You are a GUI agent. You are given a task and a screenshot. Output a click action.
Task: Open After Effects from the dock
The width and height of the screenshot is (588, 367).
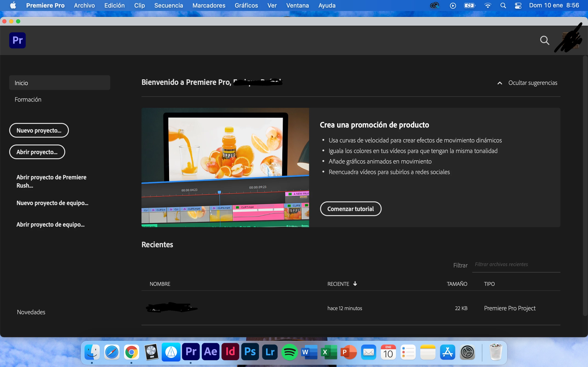click(x=210, y=352)
